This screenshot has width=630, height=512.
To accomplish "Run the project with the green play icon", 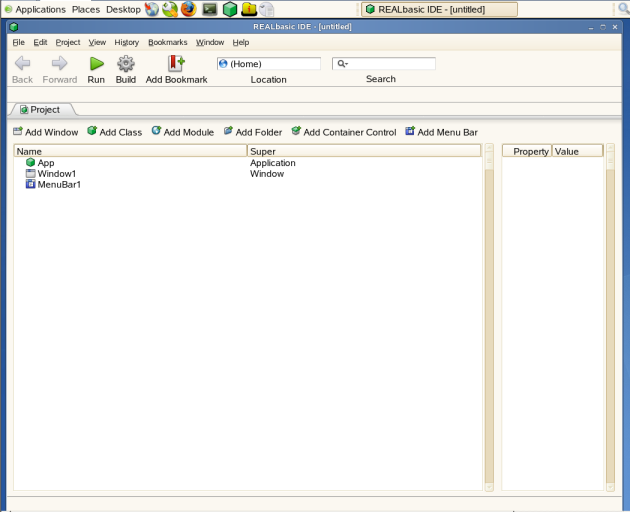I will [96, 63].
